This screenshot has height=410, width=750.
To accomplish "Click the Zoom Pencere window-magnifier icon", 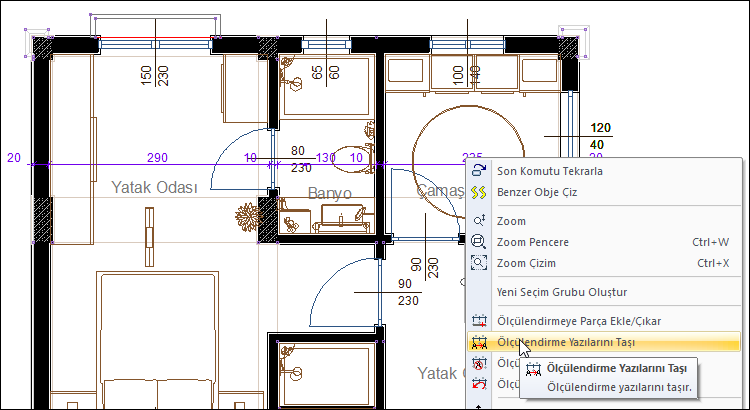I will (479, 242).
